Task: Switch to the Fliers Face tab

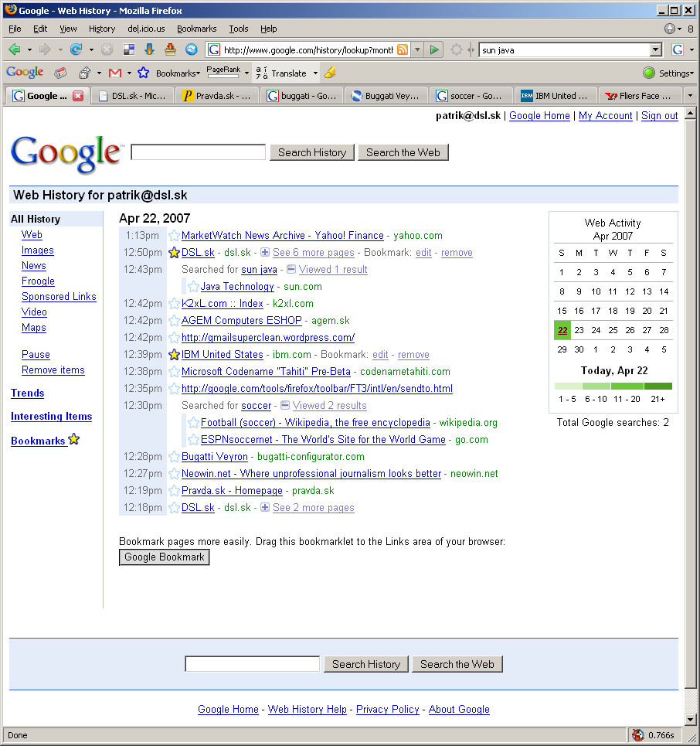Action: [640, 96]
